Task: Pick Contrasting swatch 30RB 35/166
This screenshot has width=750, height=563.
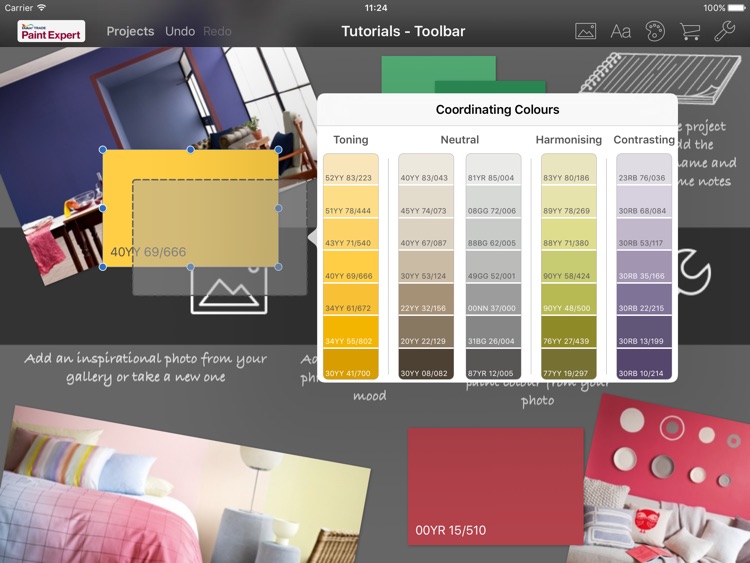Action: click(644, 267)
